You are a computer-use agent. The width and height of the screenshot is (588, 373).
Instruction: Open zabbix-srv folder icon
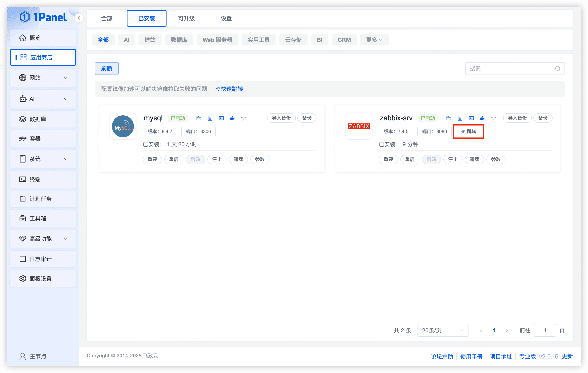click(449, 118)
